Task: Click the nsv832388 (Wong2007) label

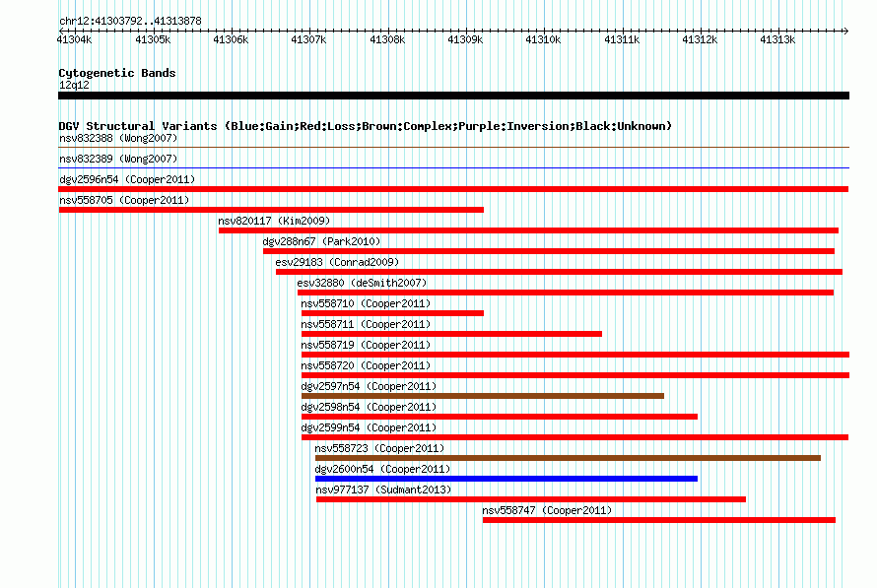Action: (x=118, y=138)
